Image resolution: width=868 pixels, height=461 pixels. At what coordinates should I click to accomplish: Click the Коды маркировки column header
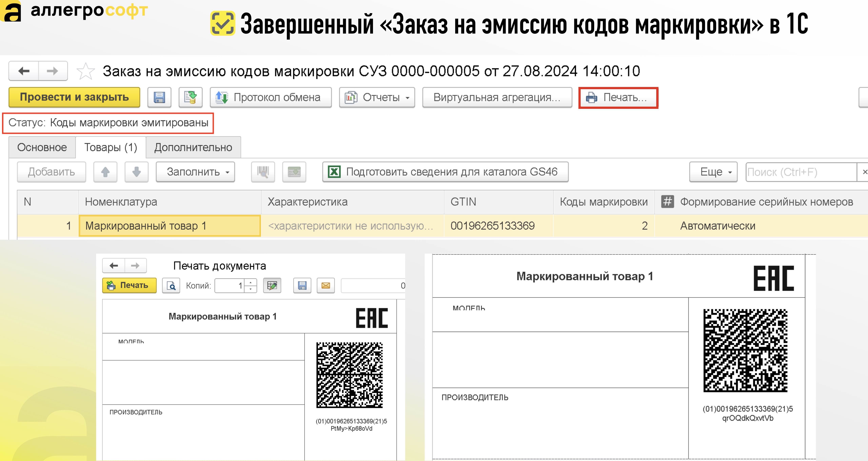pos(604,202)
